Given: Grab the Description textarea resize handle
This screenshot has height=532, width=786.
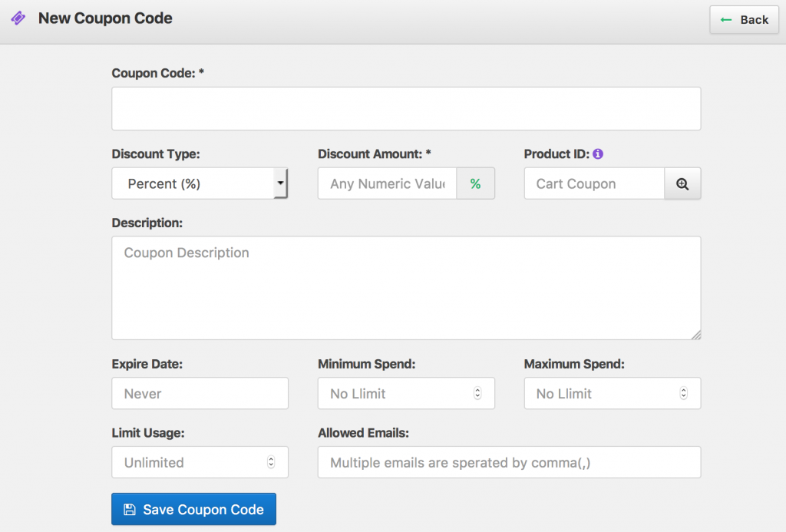Looking at the screenshot, I should pos(696,335).
